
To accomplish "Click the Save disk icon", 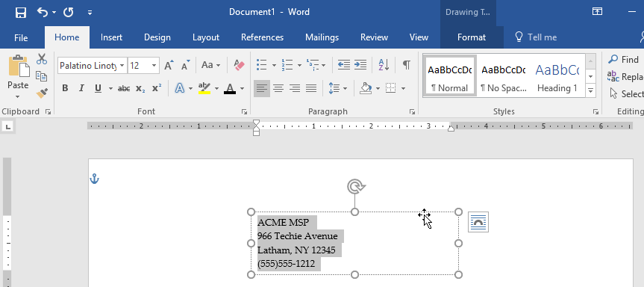I will (x=21, y=13).
